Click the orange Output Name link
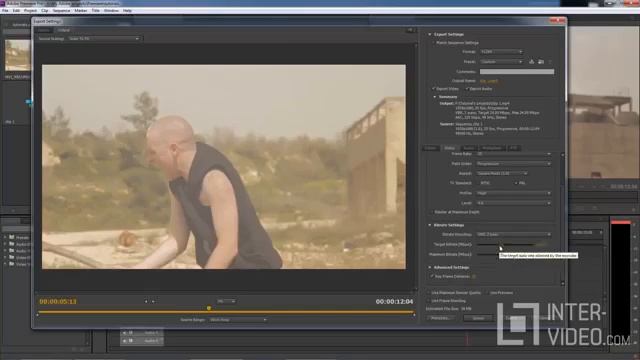 pos(489,81)
